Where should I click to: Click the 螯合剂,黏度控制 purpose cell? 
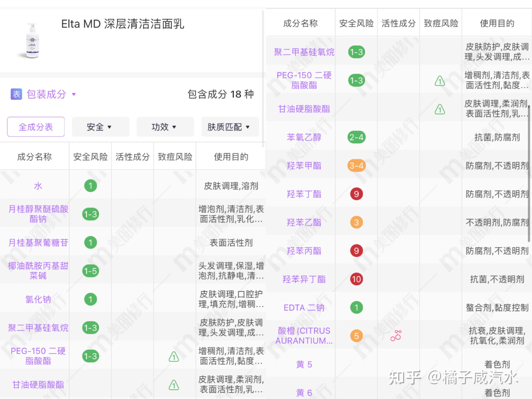[497, 307]
